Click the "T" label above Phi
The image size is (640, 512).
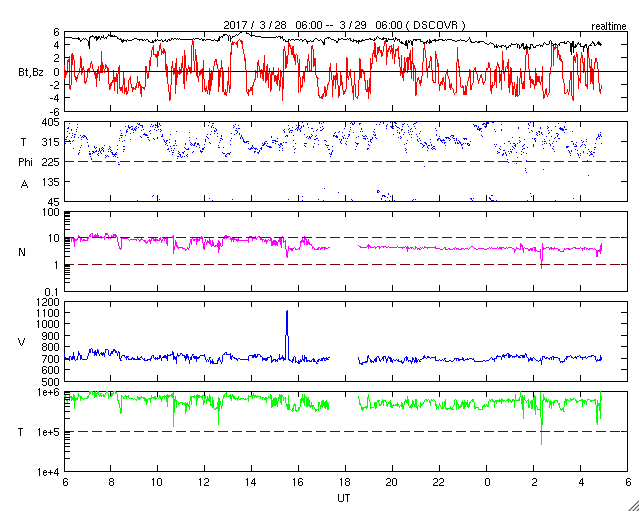[23, 142]
